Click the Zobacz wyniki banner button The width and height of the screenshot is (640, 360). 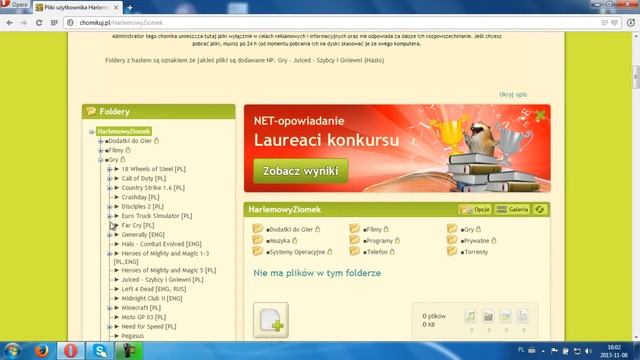301,171
